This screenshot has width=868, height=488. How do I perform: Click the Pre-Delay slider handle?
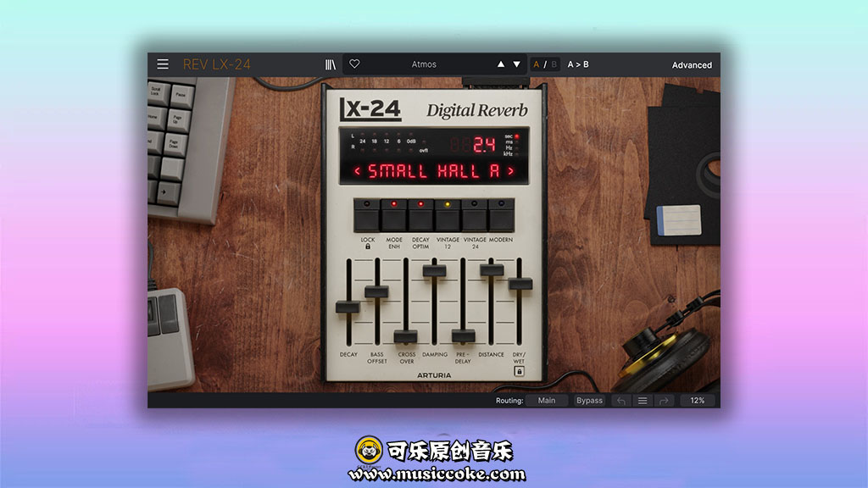tap(463, 335)
